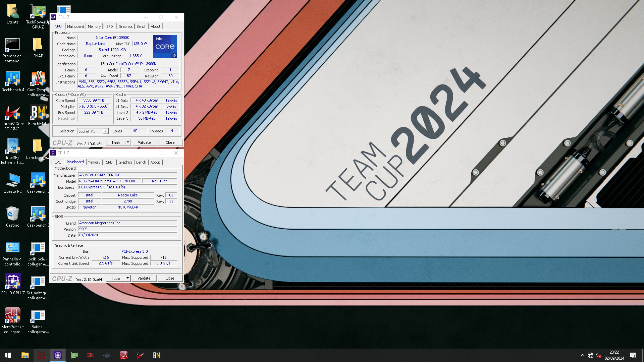Open network status tray icon
644x362 pixels.
(x=590, y=355)
